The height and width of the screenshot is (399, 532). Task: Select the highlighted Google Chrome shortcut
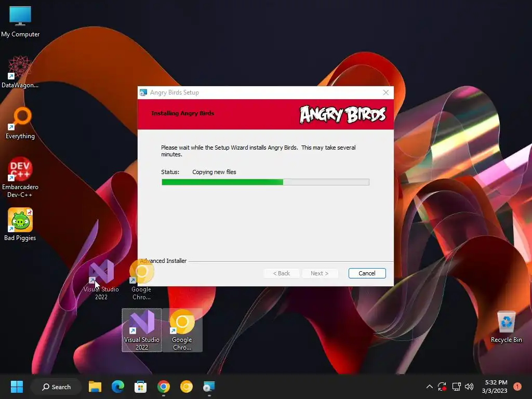(x=182, y=330)
